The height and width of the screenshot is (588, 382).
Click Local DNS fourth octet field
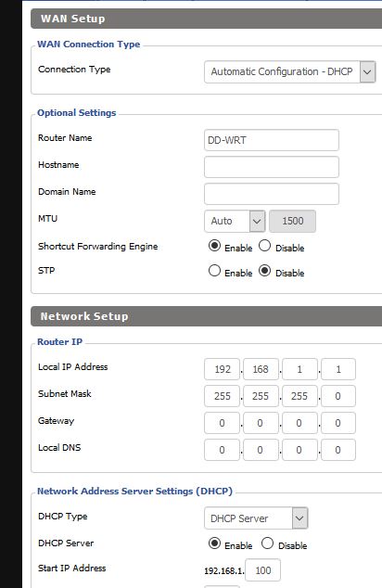pos(338,450)
